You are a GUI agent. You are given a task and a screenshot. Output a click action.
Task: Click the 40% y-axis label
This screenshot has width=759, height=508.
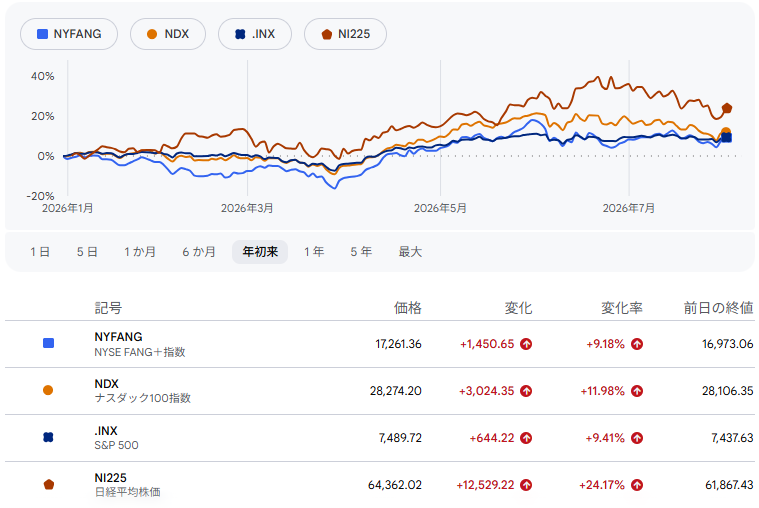[43, 76]
